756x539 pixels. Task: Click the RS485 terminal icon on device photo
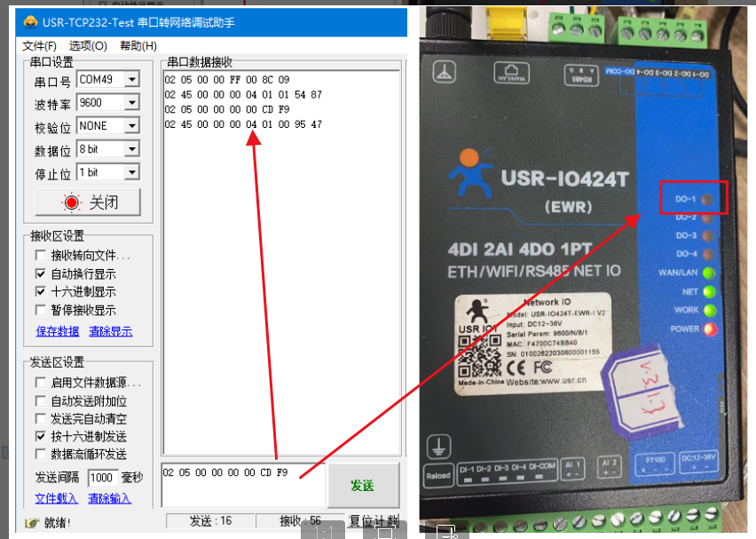[x=581, y=75]
